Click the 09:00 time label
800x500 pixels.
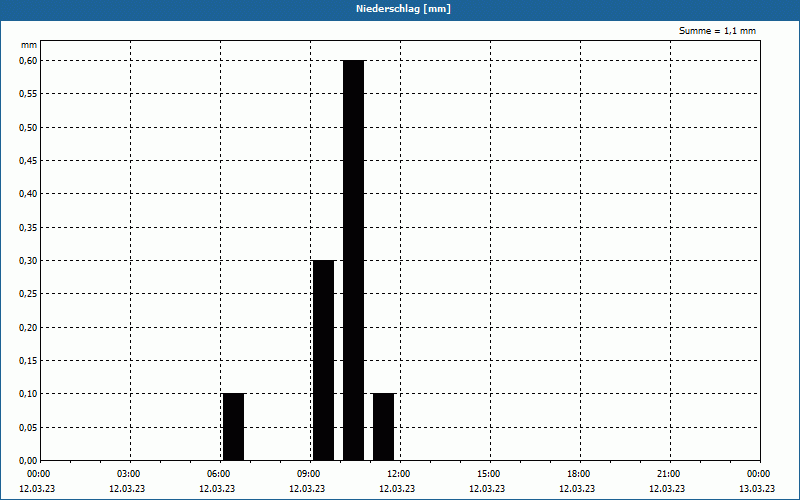click(x=309, y=474)
